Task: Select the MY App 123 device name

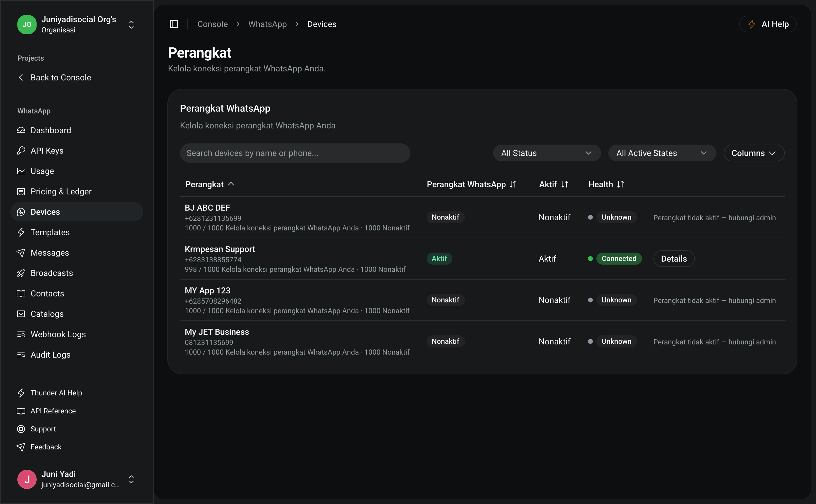Action: pyautogui.click(x=207, y=290)
